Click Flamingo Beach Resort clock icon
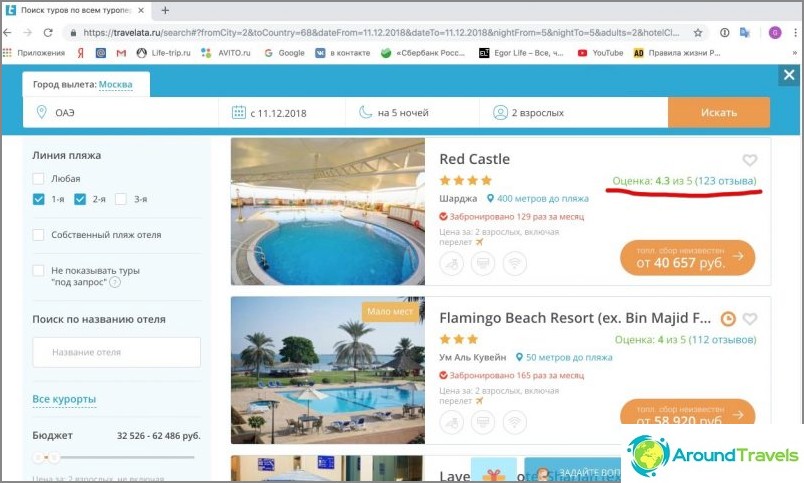The width and height of the screenshot is (804, 483). (x=728, y=319)
